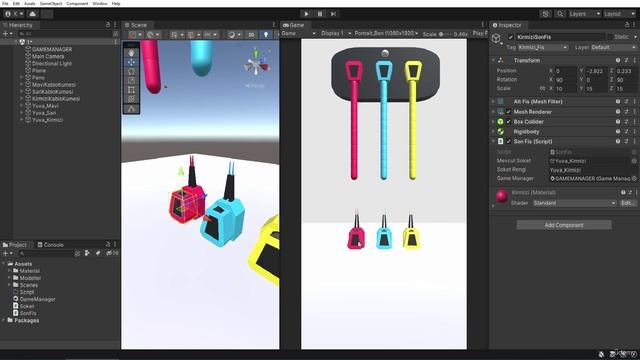
Task: Click the object picker for Mevcut Soket
Action: click(x=634, y=161)
